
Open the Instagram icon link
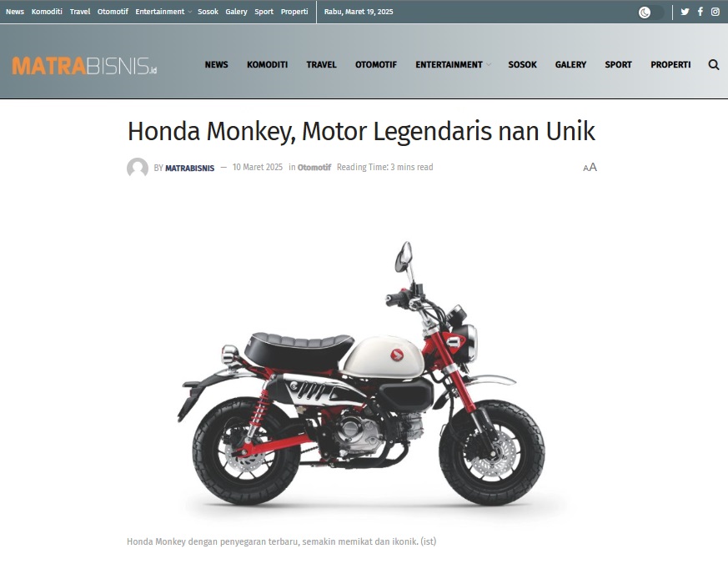pyautogui.click(x=715, y=12)
